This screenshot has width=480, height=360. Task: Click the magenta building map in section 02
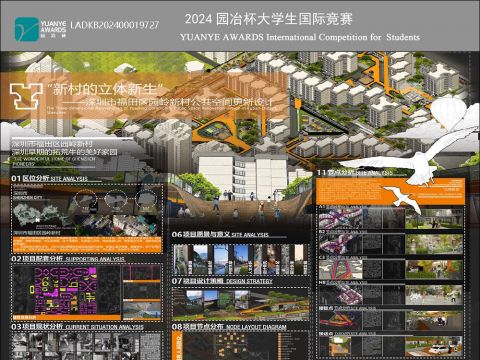click(x=66, y=290)
